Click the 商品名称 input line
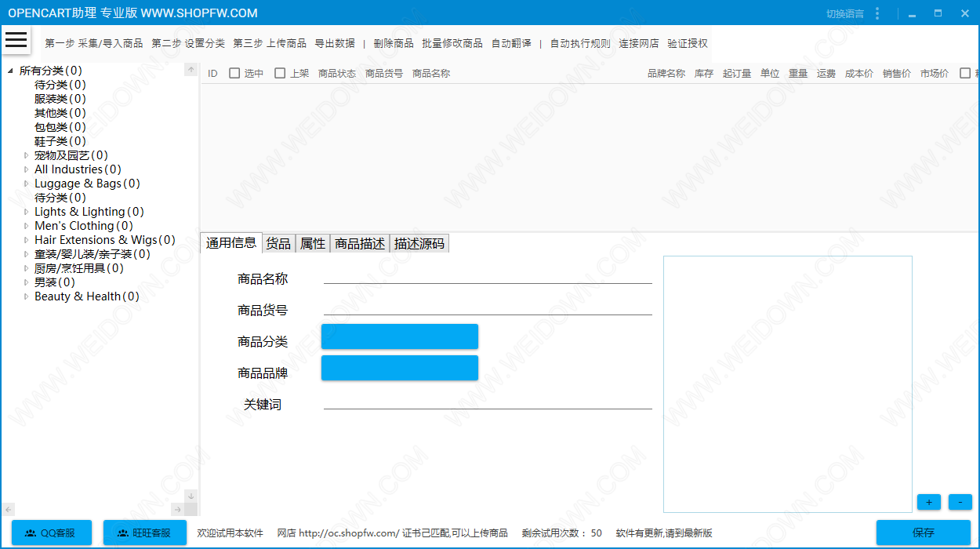 tap(488, 276)
